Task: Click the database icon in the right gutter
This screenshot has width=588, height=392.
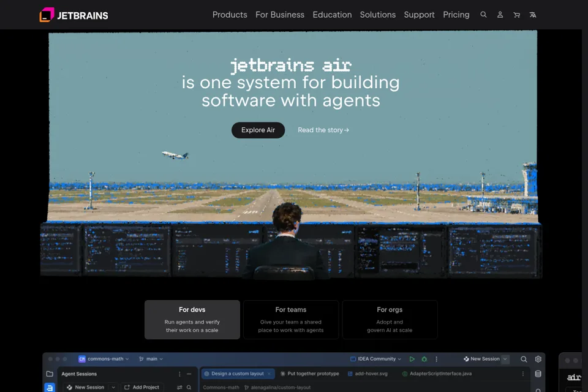Action: click(x=538, y=374)
